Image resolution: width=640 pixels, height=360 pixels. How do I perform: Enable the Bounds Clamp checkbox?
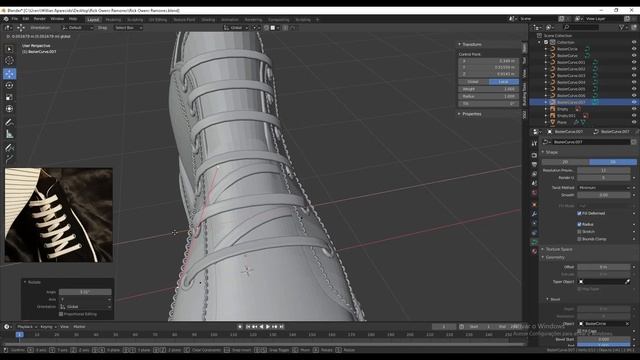click(x=579, y=239)
